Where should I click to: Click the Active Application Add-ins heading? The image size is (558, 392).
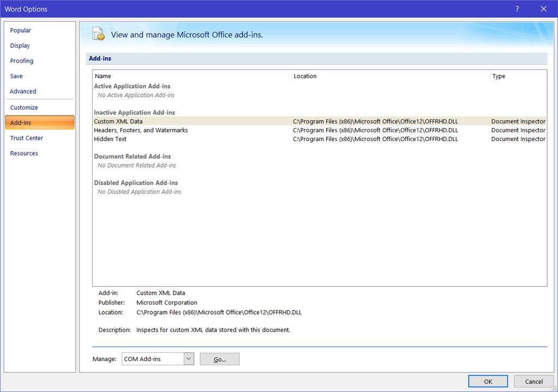(x=132, y=86)
